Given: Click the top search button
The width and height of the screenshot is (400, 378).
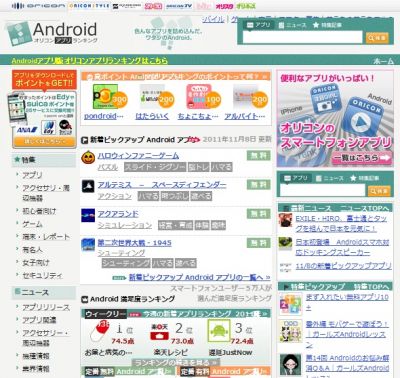Looking at the screenshot, I should tap(377, 38).
